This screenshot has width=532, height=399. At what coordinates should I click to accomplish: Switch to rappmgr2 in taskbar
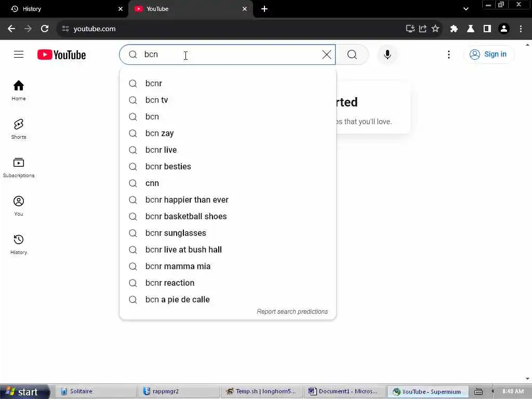point(179,392)
